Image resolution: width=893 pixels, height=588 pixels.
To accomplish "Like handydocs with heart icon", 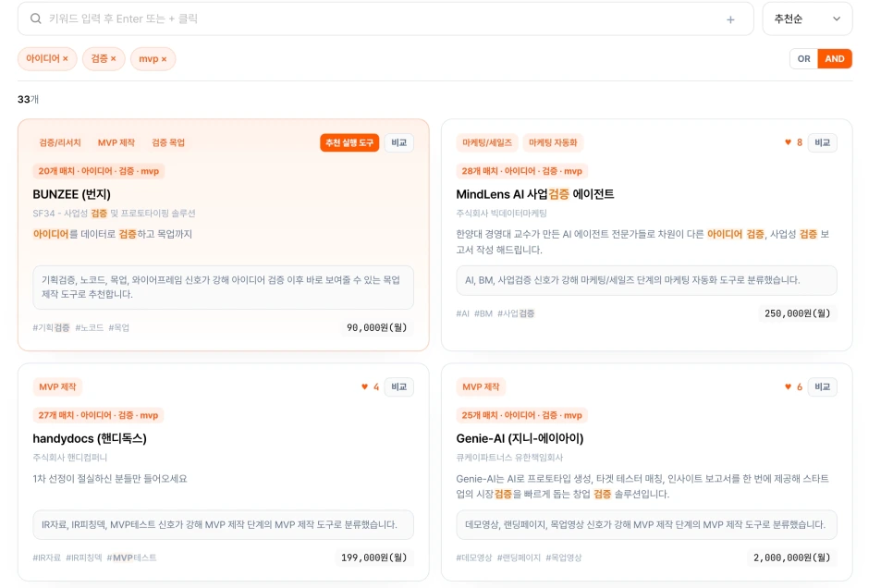I will click(x=365, y=386).
